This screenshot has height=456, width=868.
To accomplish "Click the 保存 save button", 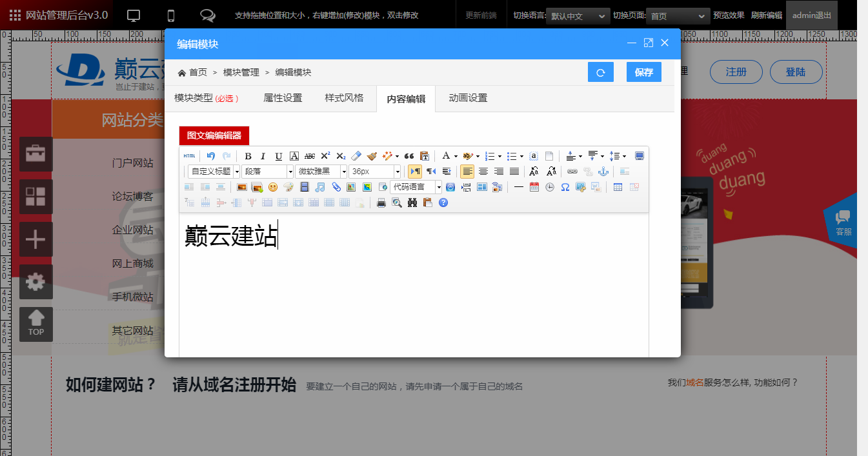I will tap(643, 72).
